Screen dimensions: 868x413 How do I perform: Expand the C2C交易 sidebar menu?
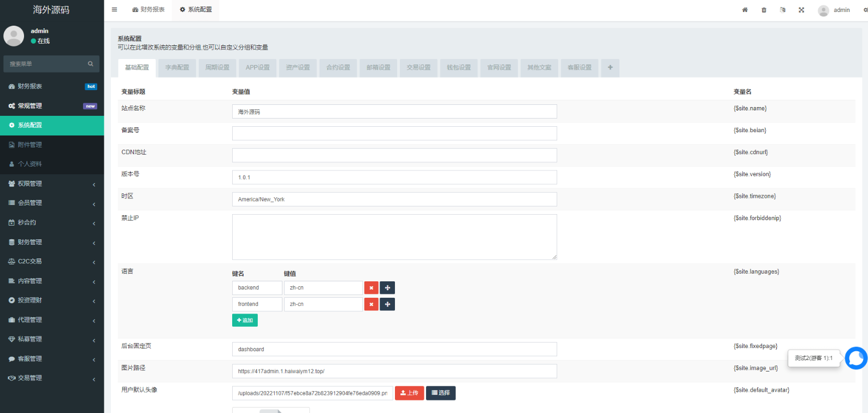point(52,261)
